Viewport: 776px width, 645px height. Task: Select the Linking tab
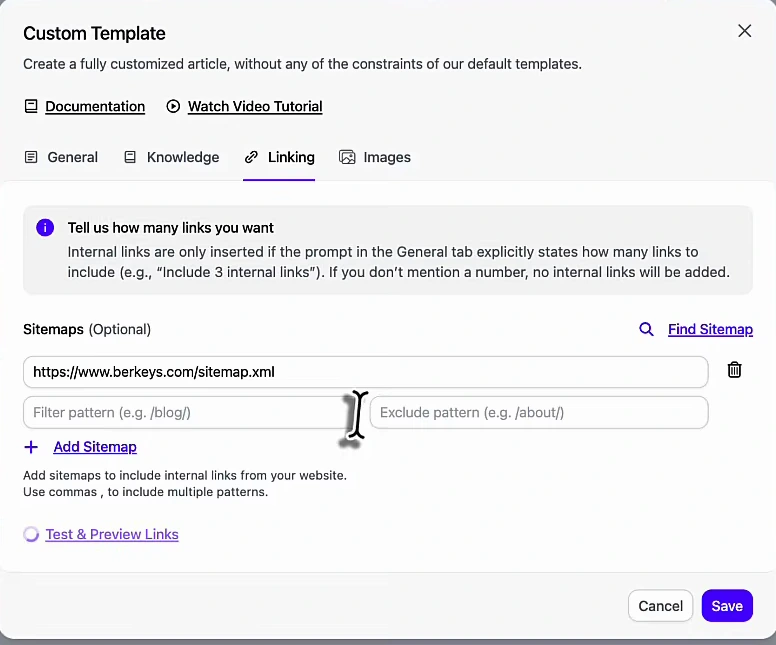(279, 157)
